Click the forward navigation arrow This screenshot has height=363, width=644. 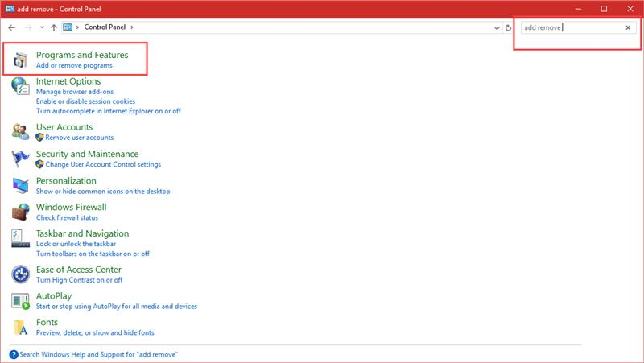click(28, 27)
